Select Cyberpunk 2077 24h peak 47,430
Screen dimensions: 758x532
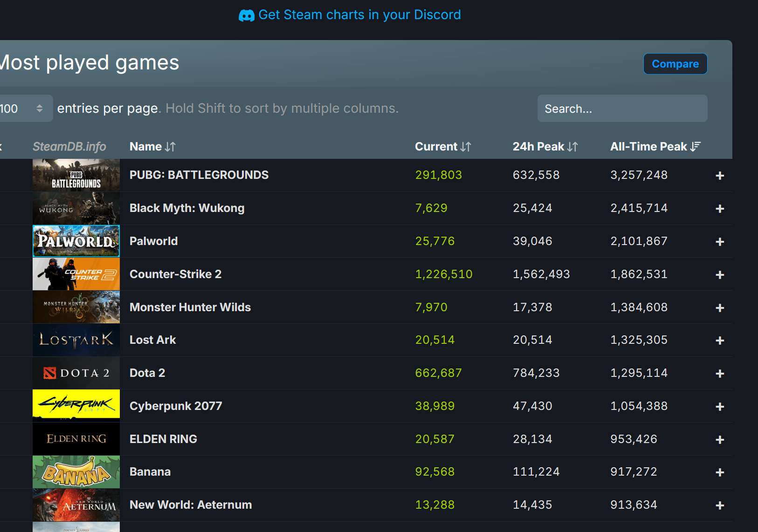pyautogui.click(x=532, y=406)
